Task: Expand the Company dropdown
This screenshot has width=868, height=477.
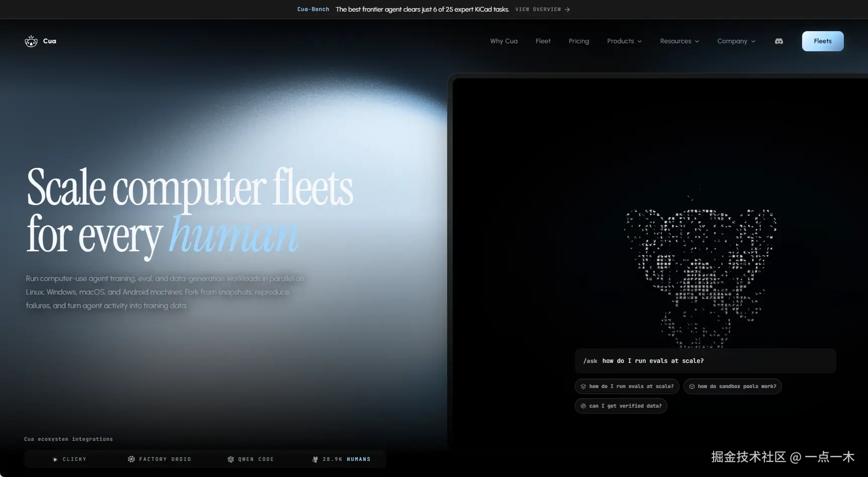Action: [x=736, y=41]
